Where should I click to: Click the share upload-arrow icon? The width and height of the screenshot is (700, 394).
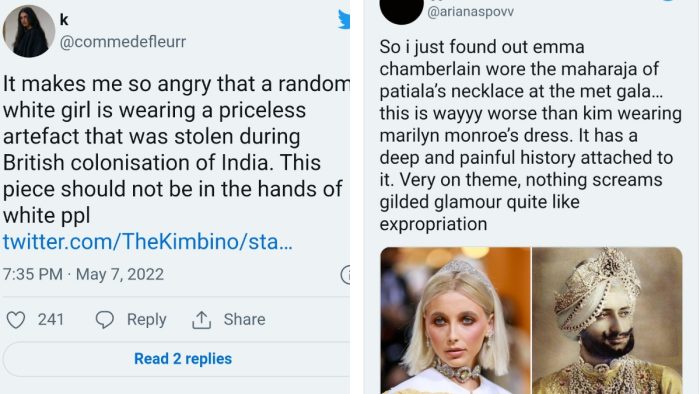point(201,320)
